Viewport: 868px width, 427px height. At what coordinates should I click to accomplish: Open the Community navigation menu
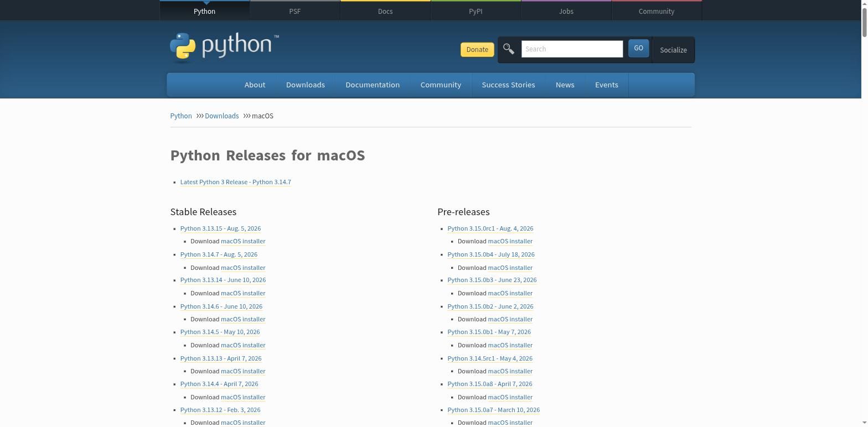click(x=441, y=85)
